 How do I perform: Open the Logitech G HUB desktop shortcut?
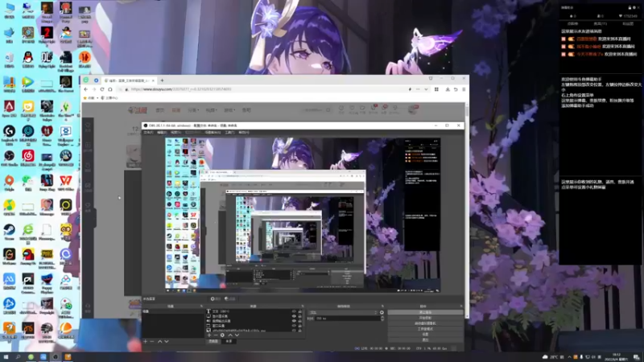point(9,131)
